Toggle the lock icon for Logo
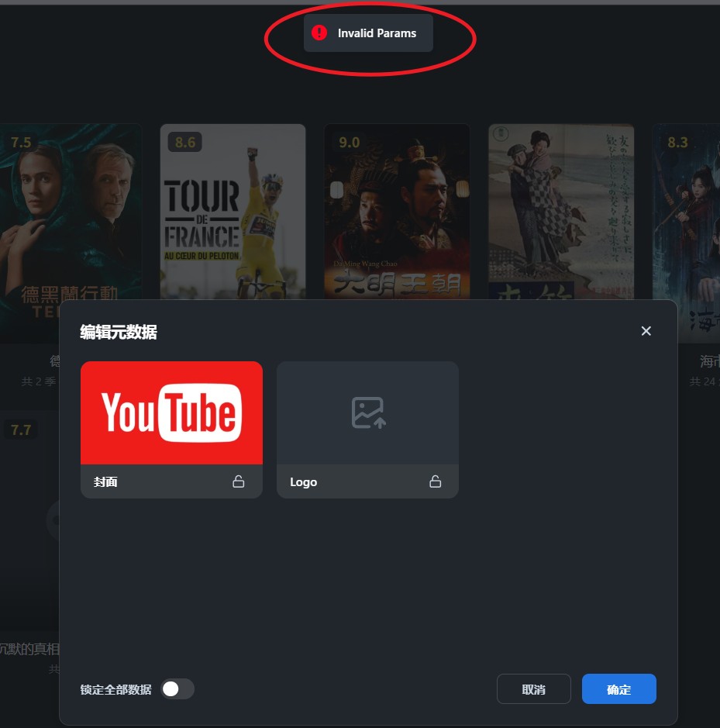Viewport: 720px width, 728px height. [435, 481]
